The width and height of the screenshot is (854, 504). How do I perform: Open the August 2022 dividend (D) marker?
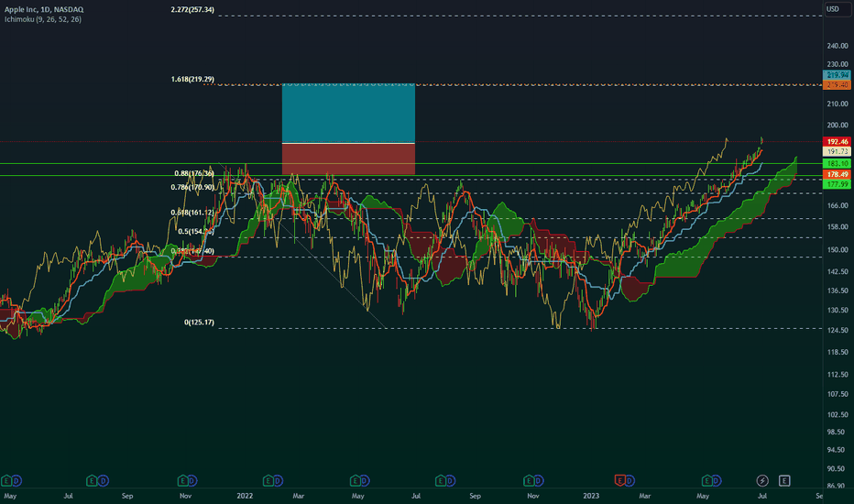(451, 480)
